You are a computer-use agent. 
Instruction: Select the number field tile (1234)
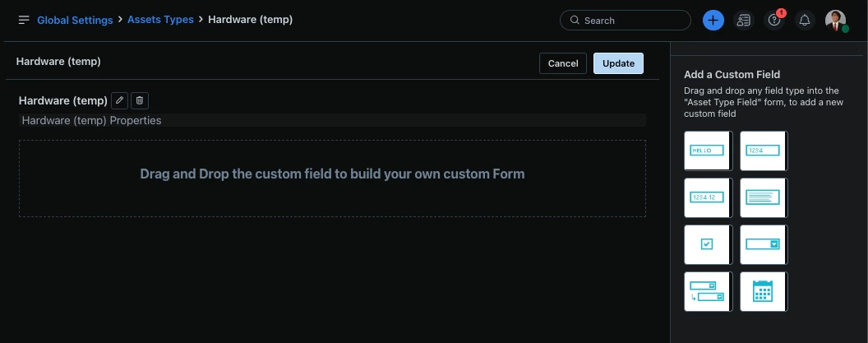764,151
